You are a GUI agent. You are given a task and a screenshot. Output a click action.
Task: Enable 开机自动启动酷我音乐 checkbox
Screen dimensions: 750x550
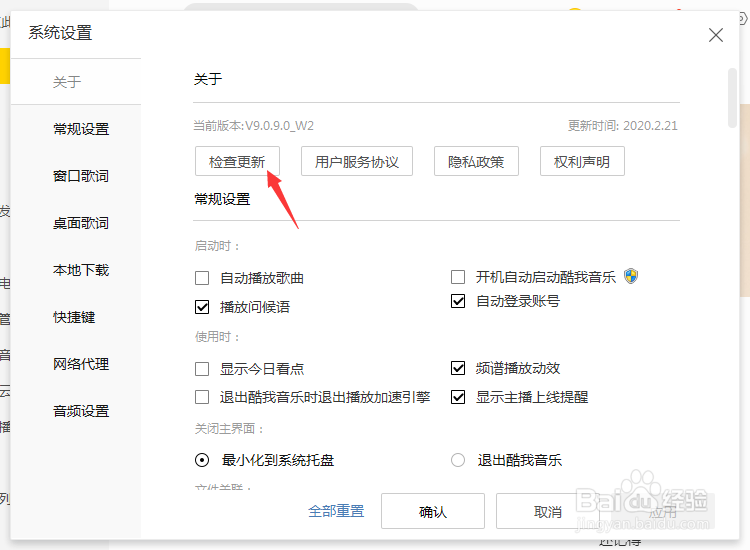point(458,277)
